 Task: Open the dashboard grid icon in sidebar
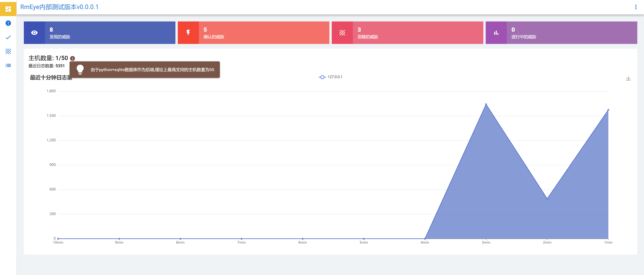8,9
